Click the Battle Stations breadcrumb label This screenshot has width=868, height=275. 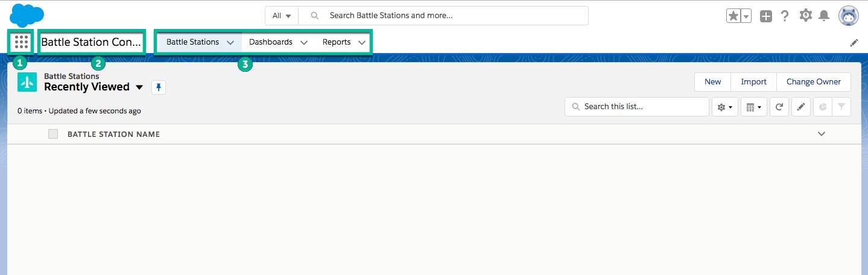point(72,77)
